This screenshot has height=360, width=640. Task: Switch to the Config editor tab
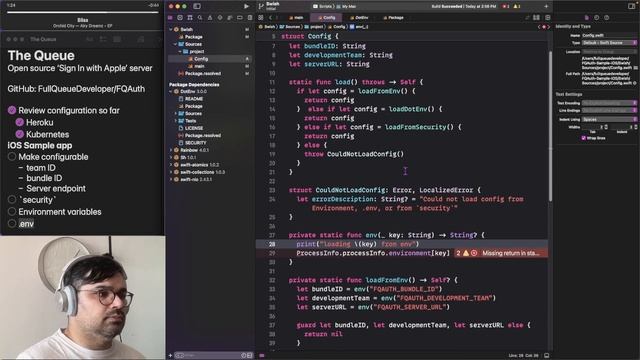[327, 18]
